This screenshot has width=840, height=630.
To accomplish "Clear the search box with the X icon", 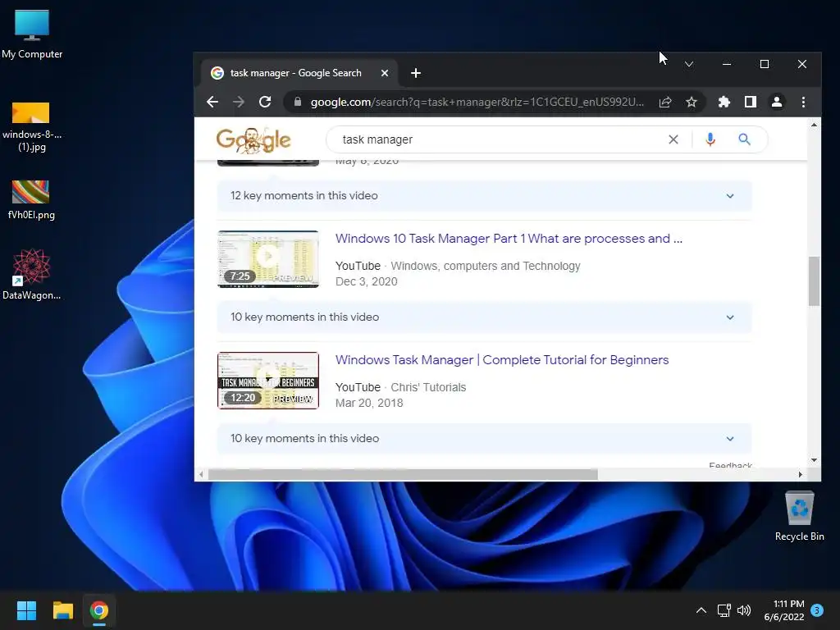I will point(673,139).
